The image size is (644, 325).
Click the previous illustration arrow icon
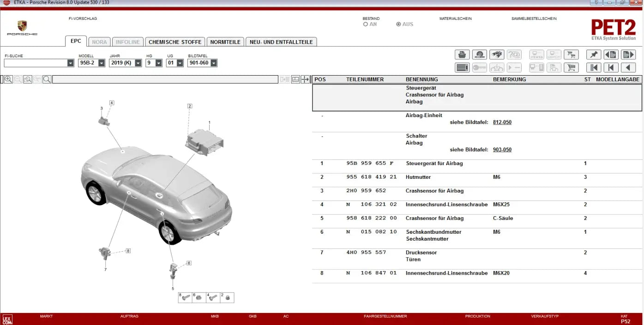[x=627, y=67]
